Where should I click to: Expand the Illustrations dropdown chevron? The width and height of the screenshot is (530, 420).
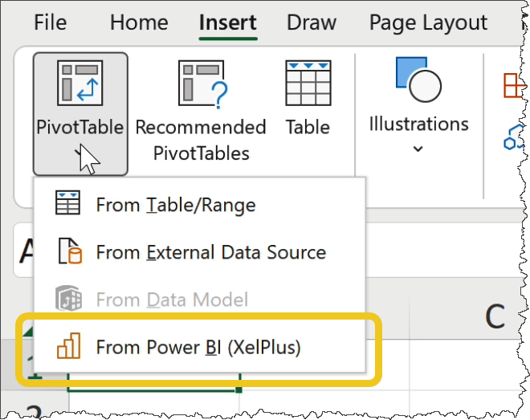pos(418,149)
